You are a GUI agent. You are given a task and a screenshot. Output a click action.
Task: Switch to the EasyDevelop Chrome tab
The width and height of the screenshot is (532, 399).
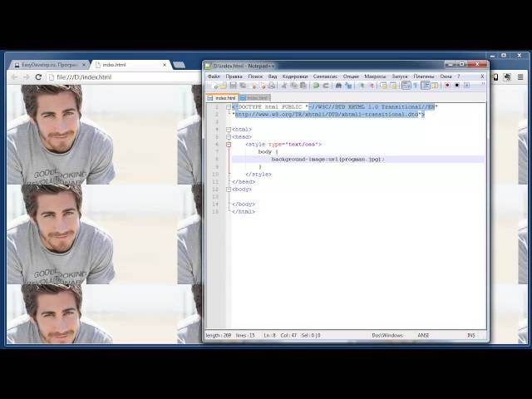pos(49,65)
